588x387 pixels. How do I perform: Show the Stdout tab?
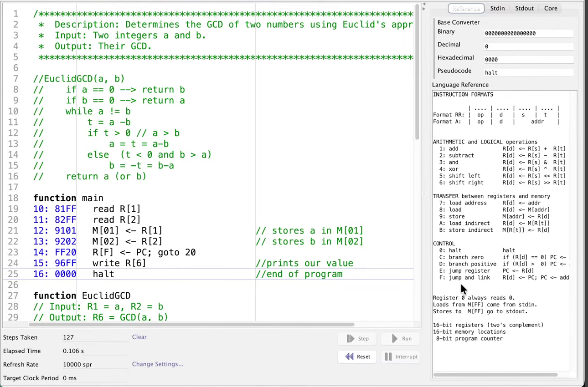pyautogui.click(x=524, y=9)
